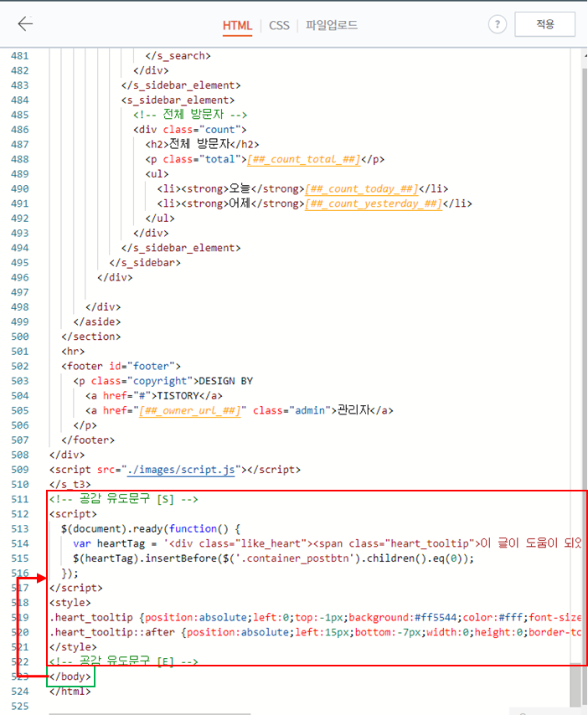This screenshot has height=715, width=588.
Task: Click line number 524 in the gutter
Action: pyautogui.click(x=19, y=692)
